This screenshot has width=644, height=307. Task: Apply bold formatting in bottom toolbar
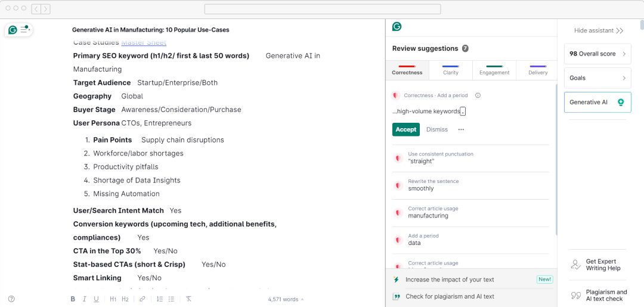click(73, 299)
